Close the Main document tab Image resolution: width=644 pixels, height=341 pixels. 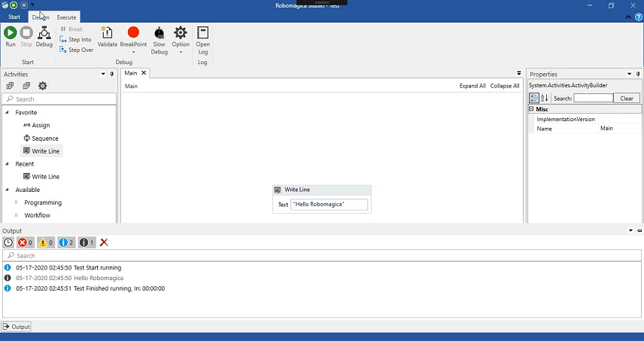tap(144, 73)
